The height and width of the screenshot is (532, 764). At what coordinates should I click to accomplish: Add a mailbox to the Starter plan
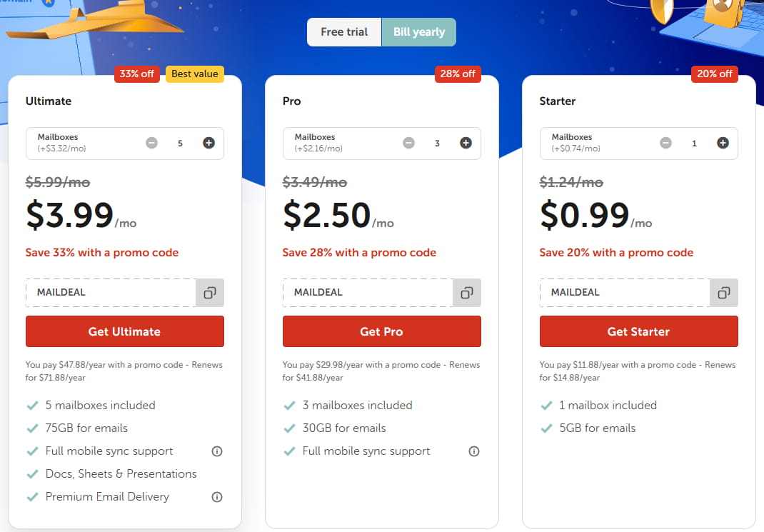click(x=723, y=143)
